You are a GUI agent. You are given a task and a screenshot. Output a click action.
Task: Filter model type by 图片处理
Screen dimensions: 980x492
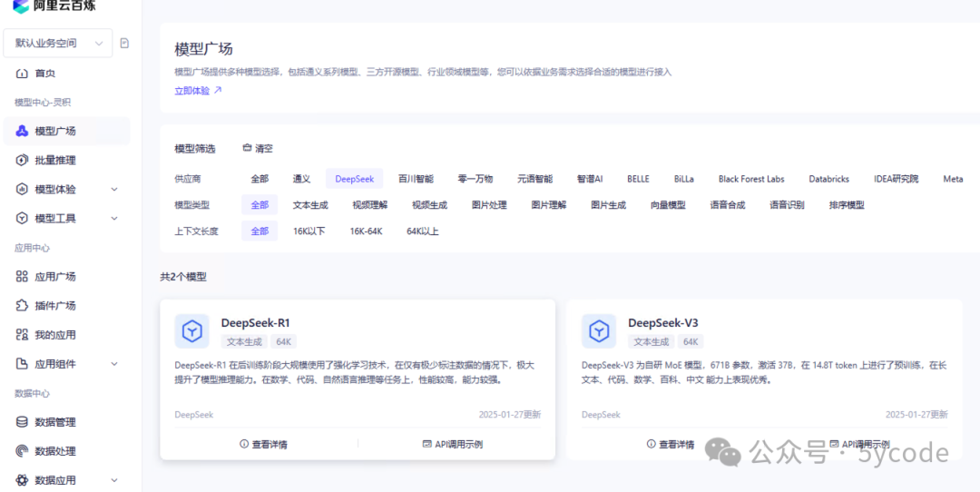(489, 205)
